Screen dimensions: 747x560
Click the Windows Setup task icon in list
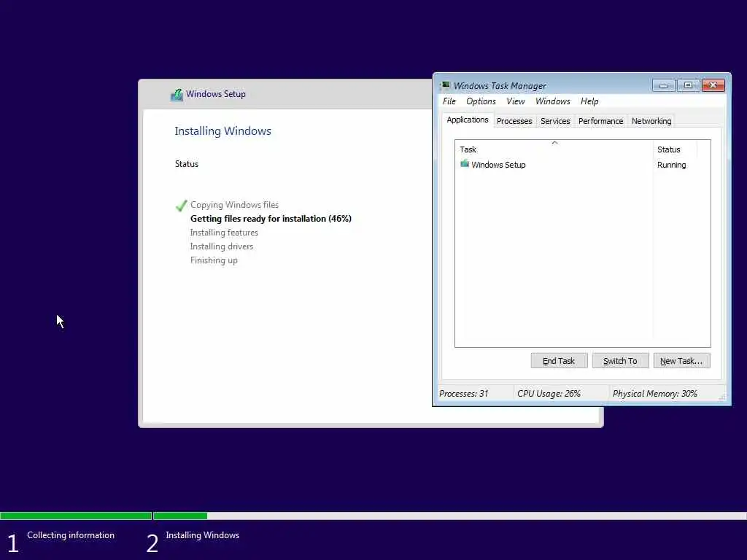(465, 164)
